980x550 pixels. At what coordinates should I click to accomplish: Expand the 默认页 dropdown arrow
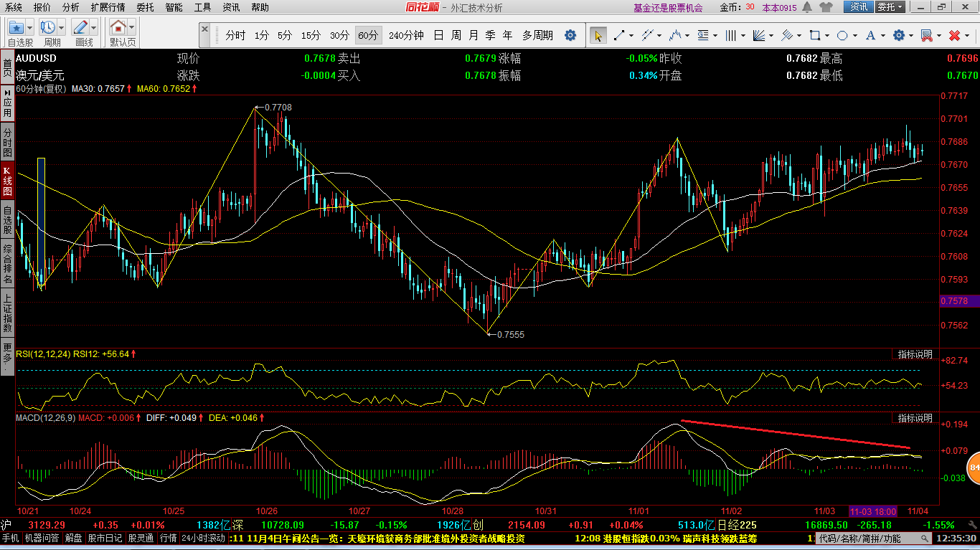point(132,28)
